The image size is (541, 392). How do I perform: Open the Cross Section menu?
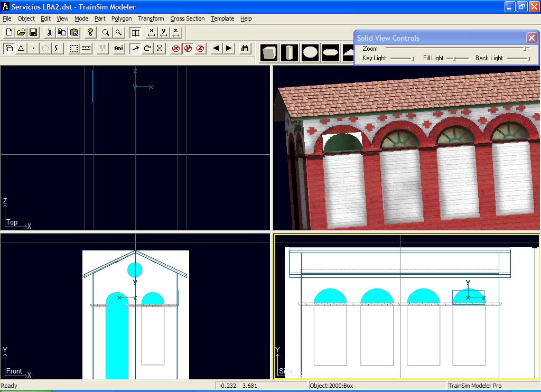point(187,18)
